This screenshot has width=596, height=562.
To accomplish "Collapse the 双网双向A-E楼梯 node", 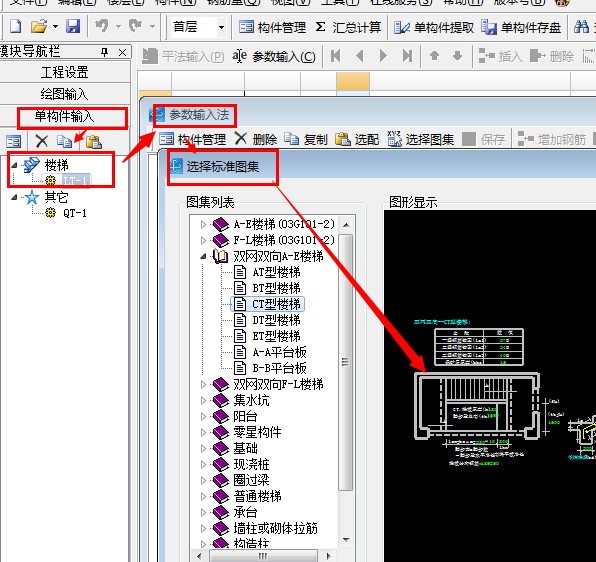I will tap(203, 256).
